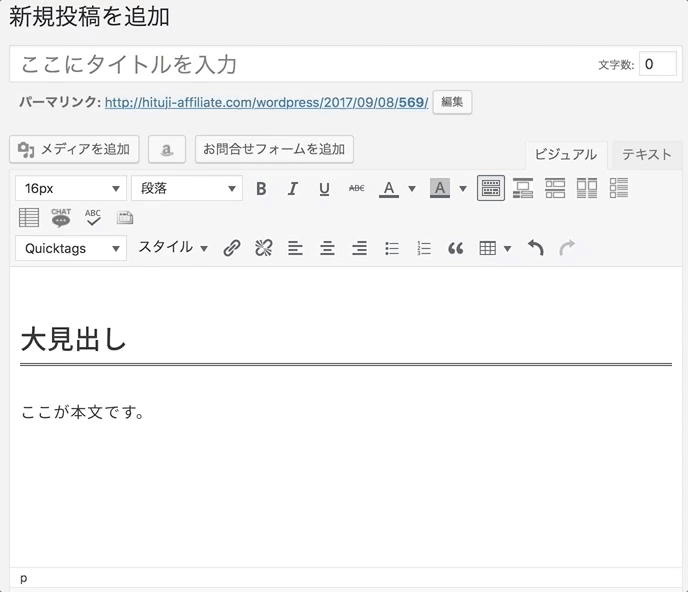
Task: Click the selected box layout icon
Action: [x=491, y=189]
